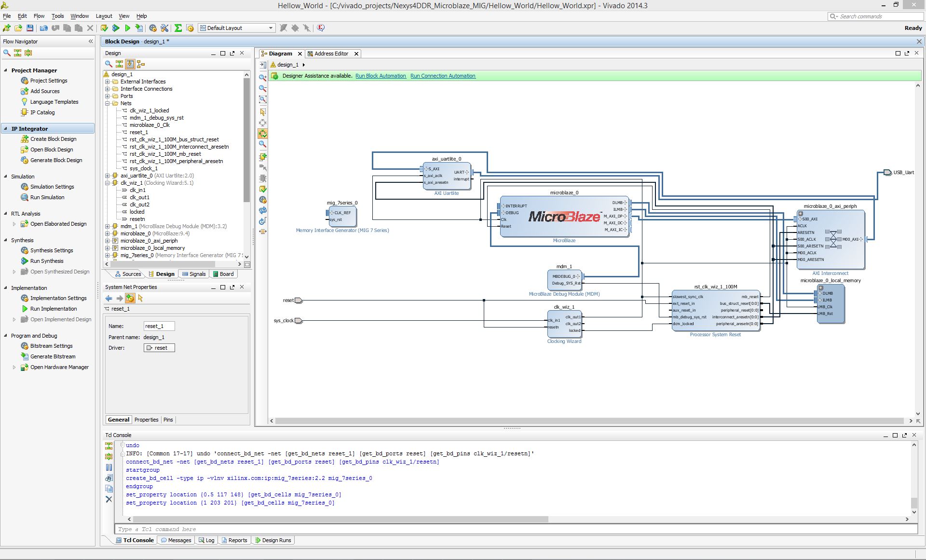Click the reset Driver button

159,348
